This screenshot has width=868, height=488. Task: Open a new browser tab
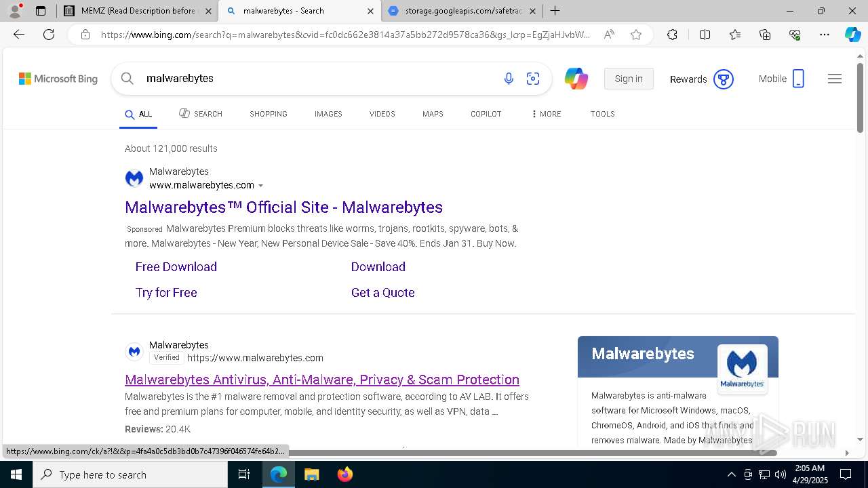point(555,11)
